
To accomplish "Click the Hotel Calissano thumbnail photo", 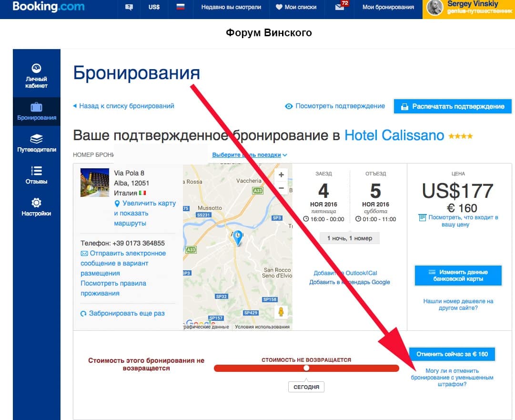I will [x=91, y=183].
